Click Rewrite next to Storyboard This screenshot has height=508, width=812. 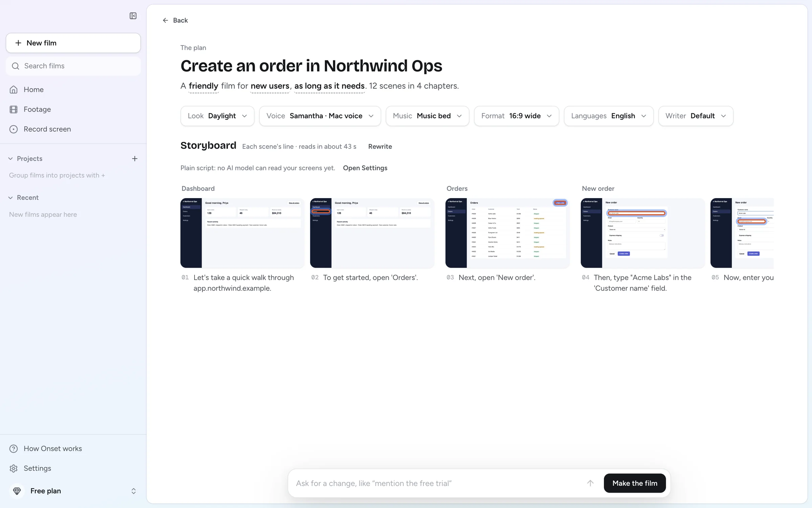tap(380, 147)
